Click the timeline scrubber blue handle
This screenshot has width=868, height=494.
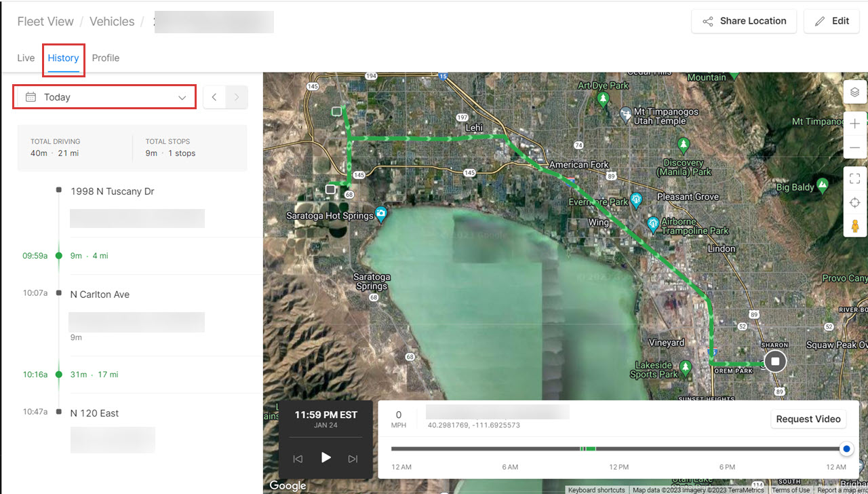(x=846, y=449)
